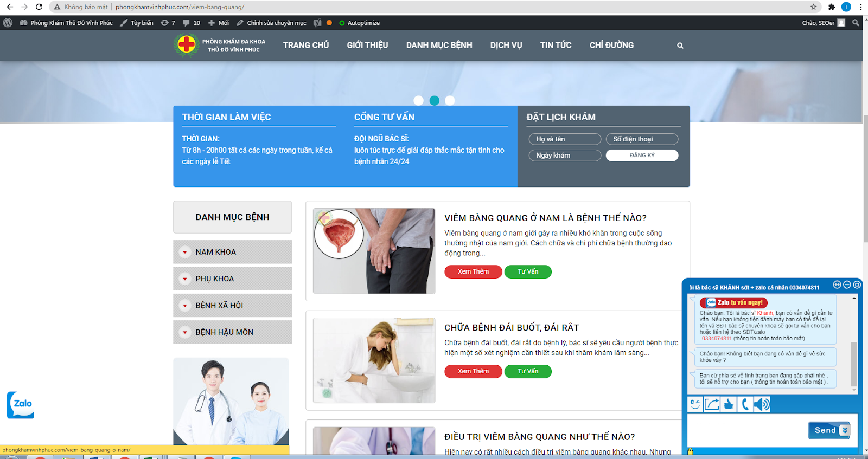Open the Yoast SEO admin bar icon
This screenshot has height=459, width=868.
(x=317, y=23)
